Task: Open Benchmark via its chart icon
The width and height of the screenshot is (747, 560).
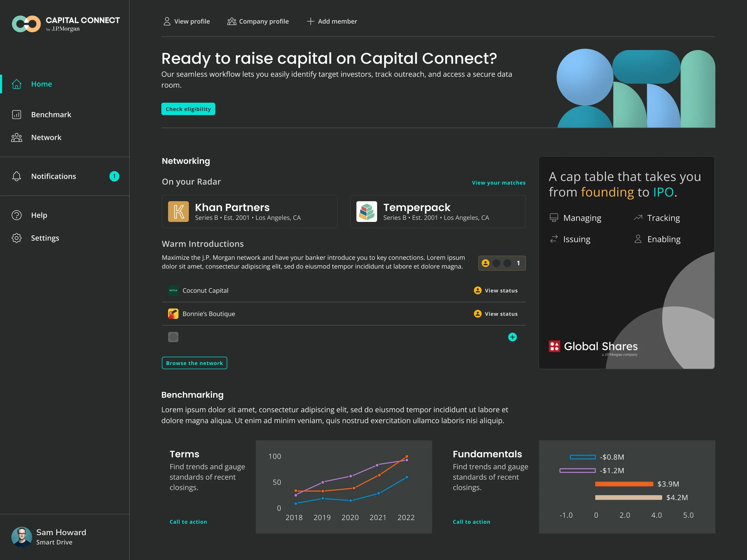Action: pyautogui.click(x=16, y=115)
